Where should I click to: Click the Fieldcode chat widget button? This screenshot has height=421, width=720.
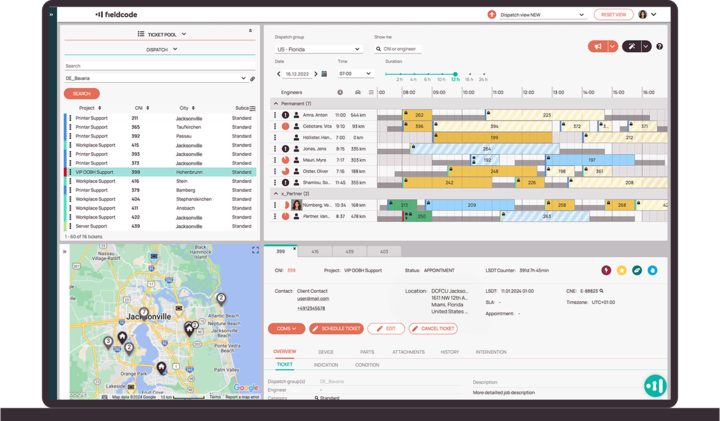[x=655, y=384]
